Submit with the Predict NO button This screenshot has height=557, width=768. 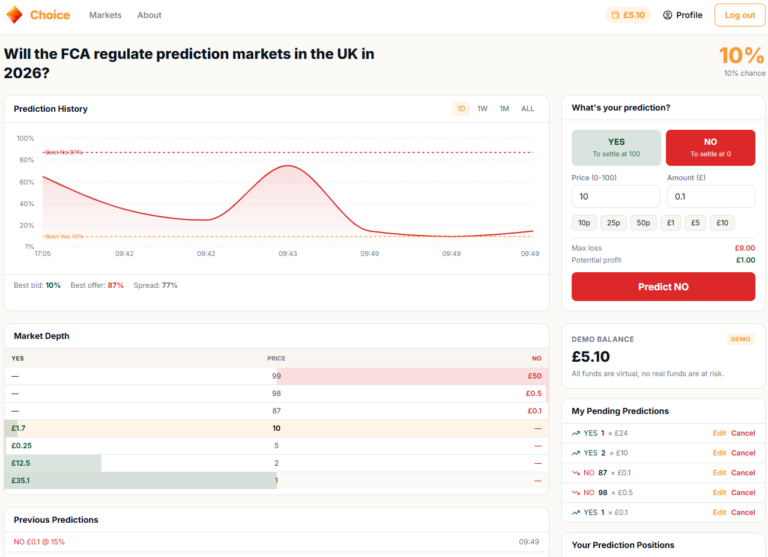pos(663,287)
